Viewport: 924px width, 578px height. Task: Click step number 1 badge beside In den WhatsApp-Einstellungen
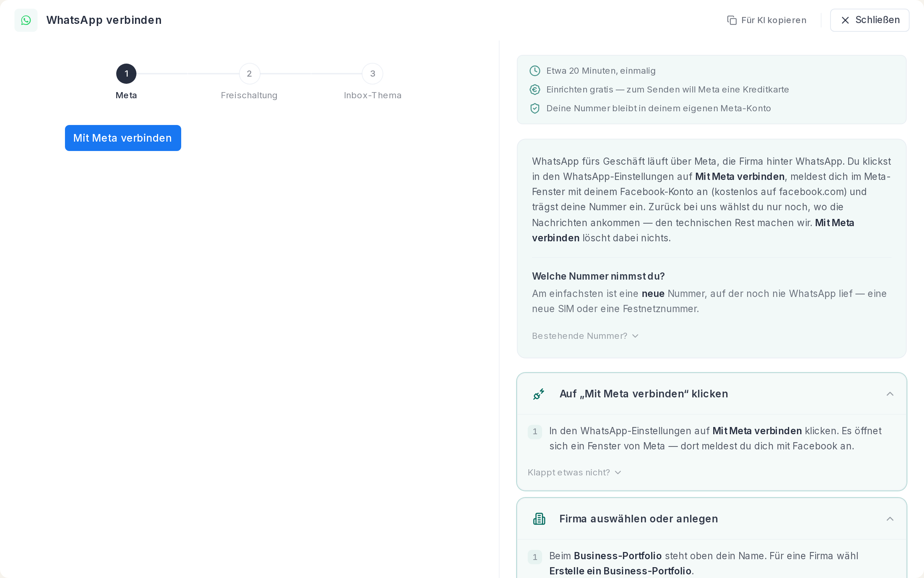coord(535,432)
